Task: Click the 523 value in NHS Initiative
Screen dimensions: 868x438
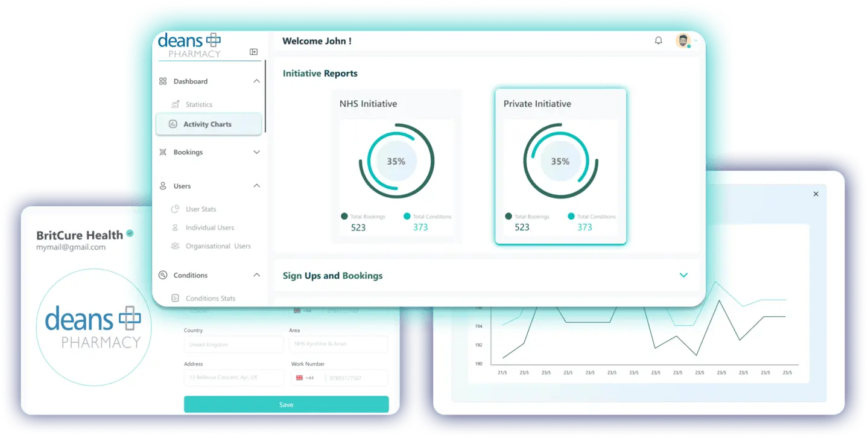Action: [358, 227]
